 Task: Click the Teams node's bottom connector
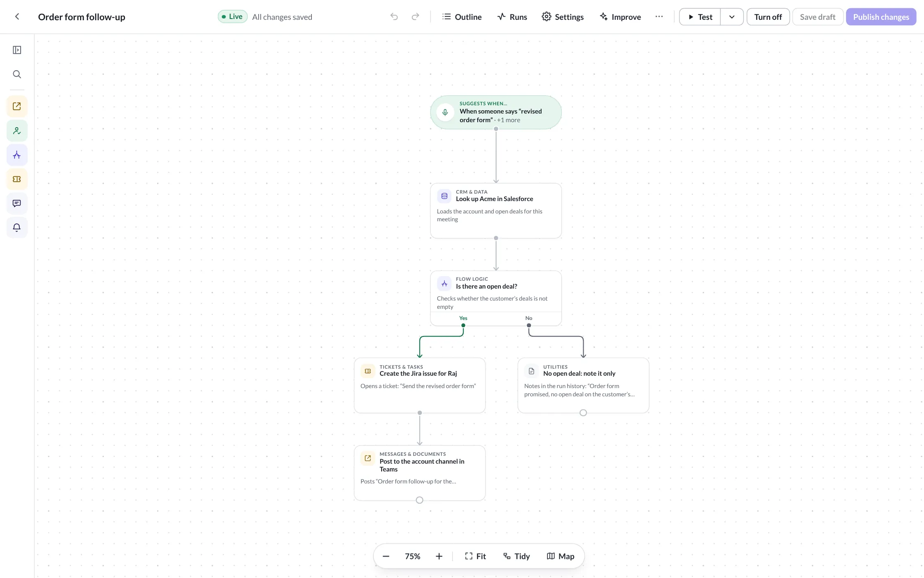[420, 500]
